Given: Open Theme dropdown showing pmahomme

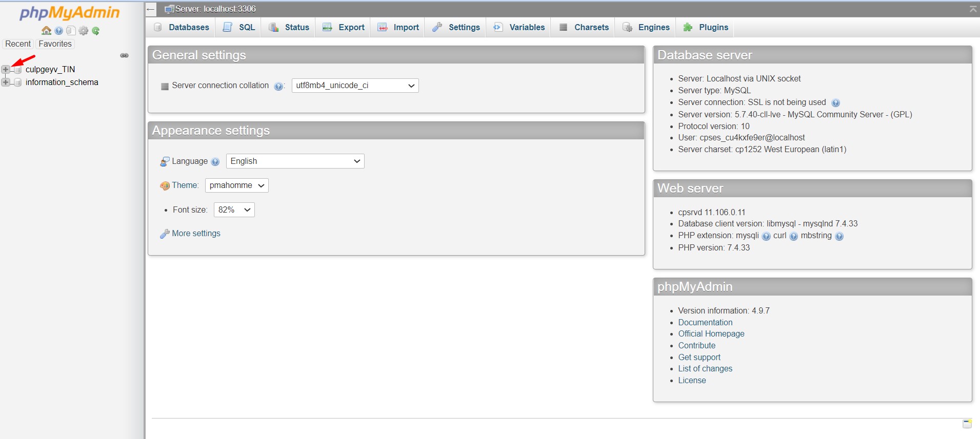Looking at the screenshot, I should (x=236, y=185).
